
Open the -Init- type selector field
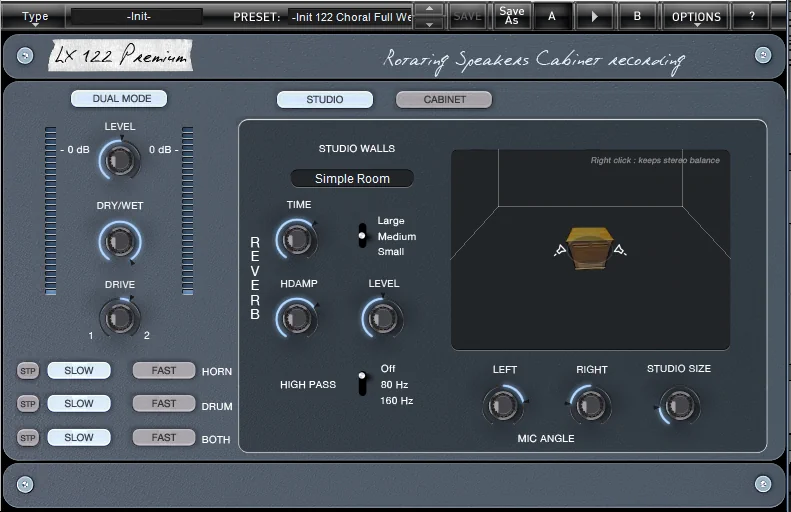137,17
